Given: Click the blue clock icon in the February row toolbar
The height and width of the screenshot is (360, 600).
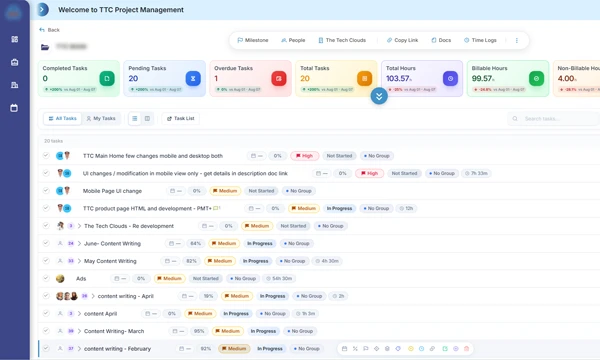Looking at the screenshot, I should tap(421, 349).
